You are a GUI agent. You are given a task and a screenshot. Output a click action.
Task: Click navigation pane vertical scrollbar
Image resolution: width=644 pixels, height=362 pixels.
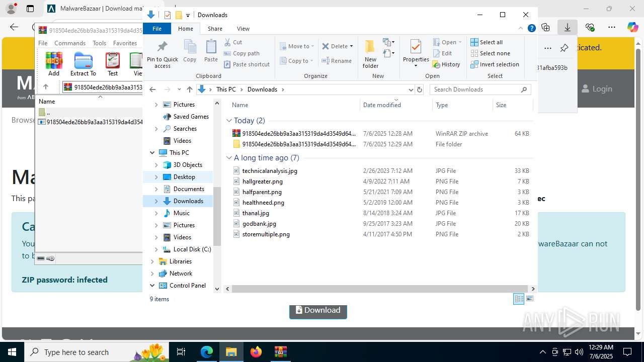(x=217, y=216)
